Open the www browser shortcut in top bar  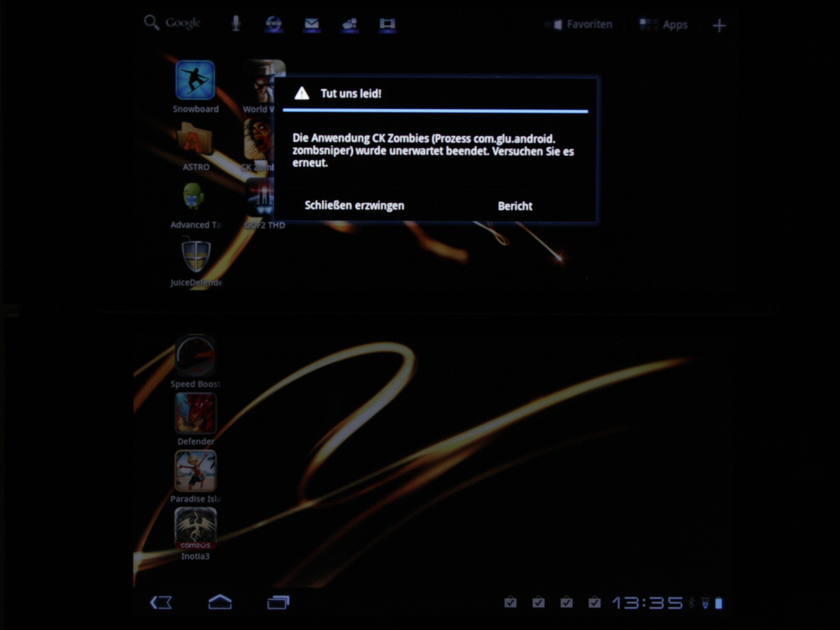274,24
